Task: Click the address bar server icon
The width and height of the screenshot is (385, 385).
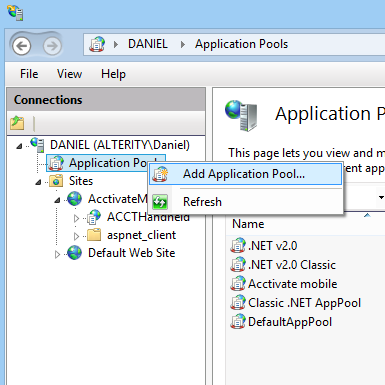Action: (x=97, y=44)
